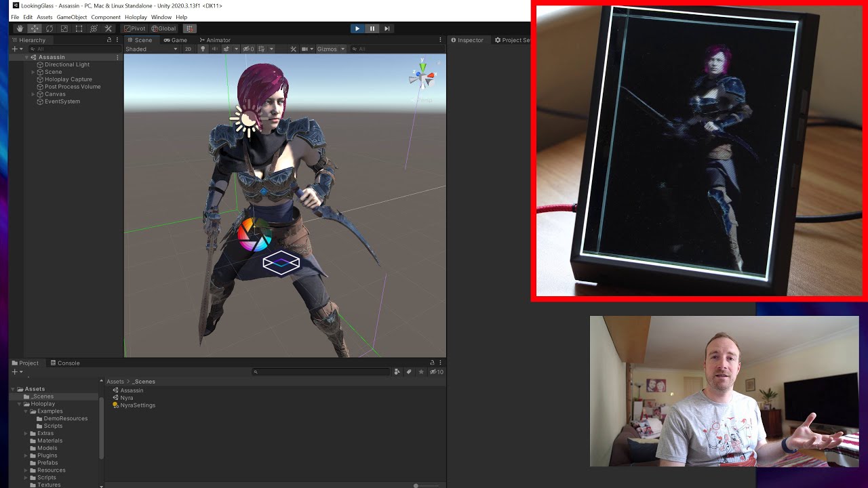
Task: Expand the Scene object in Hierarchy
Action: point(33,72)
